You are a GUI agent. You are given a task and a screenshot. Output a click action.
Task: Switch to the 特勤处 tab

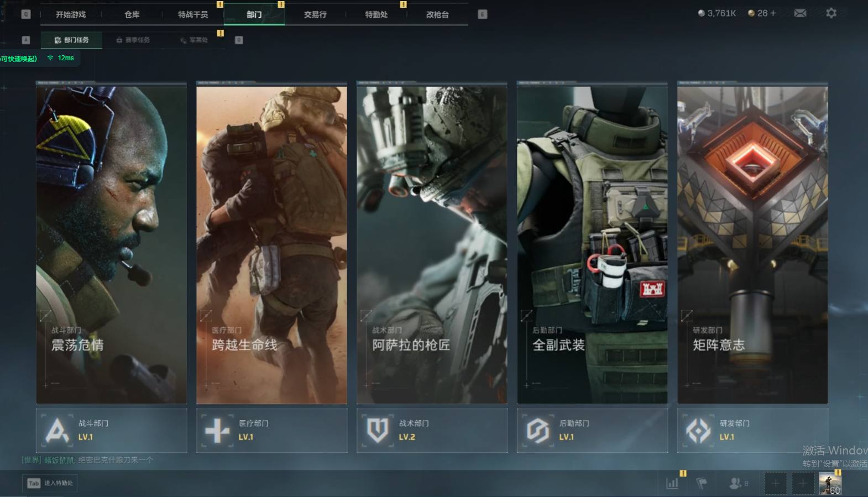(x=377, y=14)
